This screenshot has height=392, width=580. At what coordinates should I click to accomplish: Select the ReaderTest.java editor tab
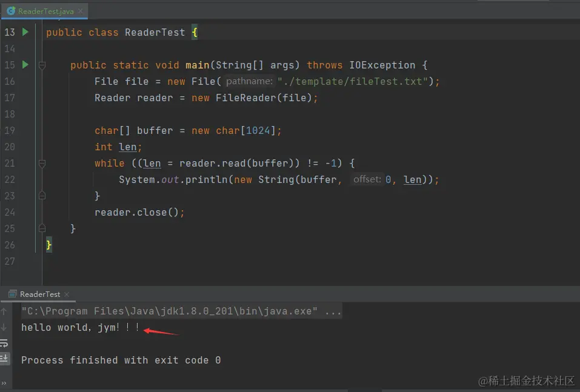pyautogui.click(x=45, y=11)
